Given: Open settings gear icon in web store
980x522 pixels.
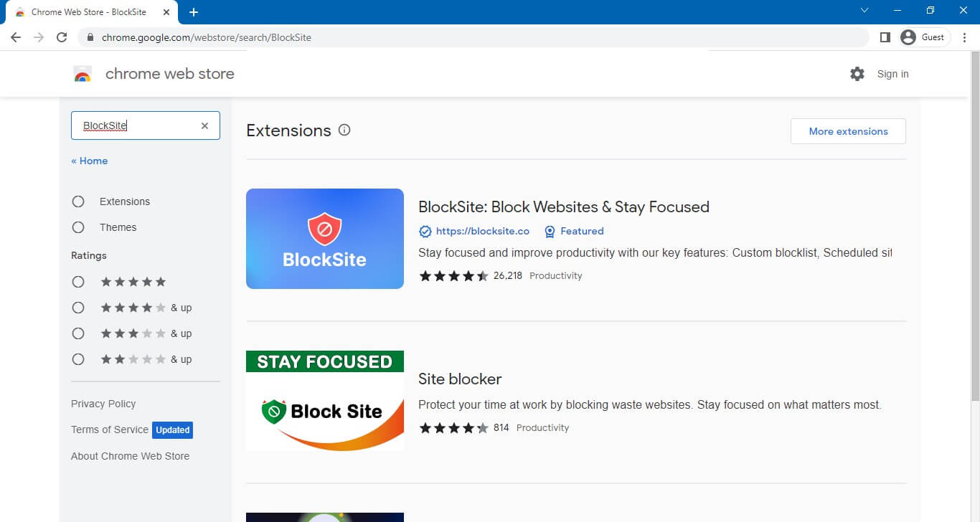Looking at the screenshot, I should [857, 74].
